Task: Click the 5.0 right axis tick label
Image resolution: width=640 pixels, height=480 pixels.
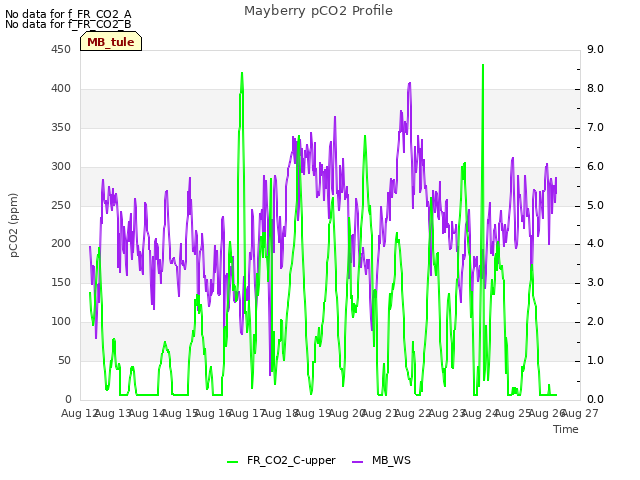Action: [x=596, y=205]
